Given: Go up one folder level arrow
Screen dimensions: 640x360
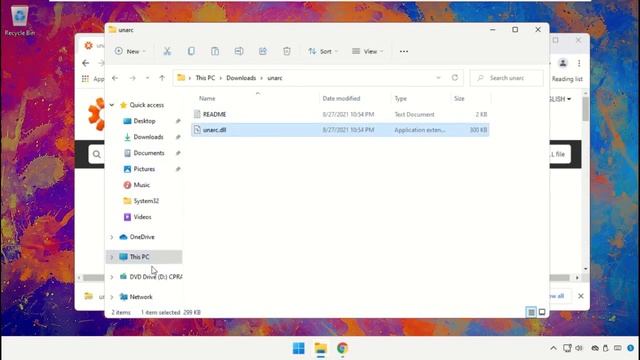Looking at the screenshot, I should [162, 78].
